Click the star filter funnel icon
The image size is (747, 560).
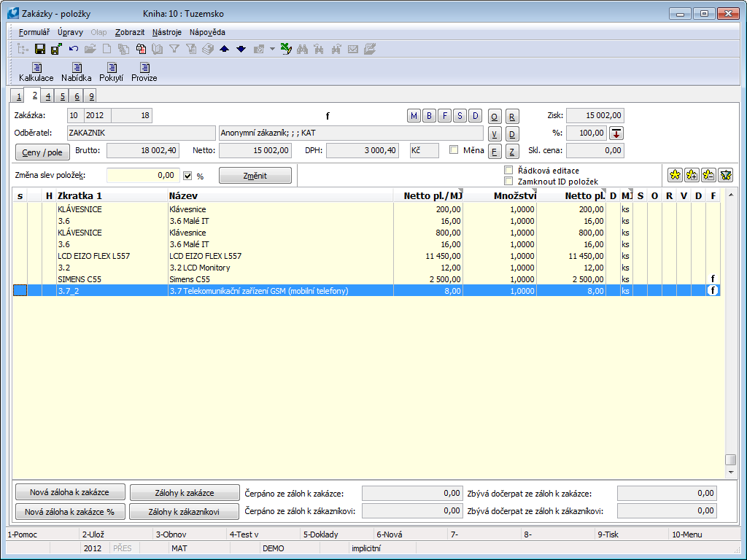click(x=725, y=175)
